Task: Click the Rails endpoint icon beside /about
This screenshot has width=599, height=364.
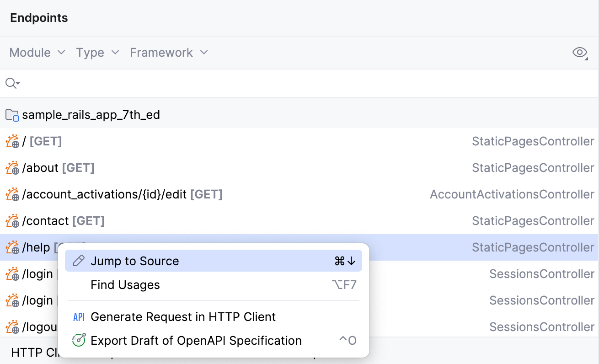Action: click(12, 167)
